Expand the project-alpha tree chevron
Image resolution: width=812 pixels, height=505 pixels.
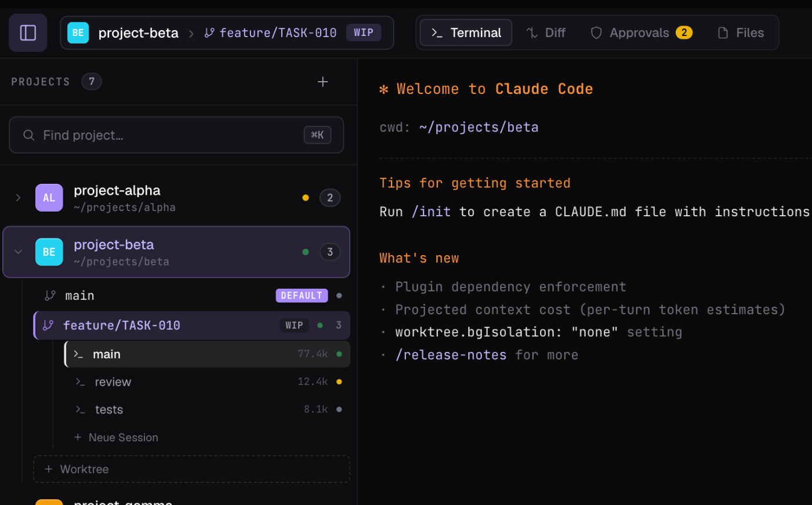18,198
